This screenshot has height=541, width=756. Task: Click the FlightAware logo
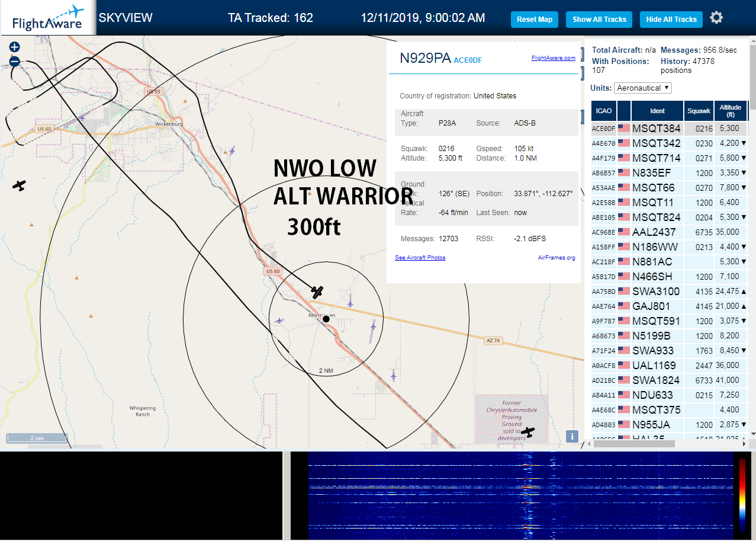coord(47,18)
